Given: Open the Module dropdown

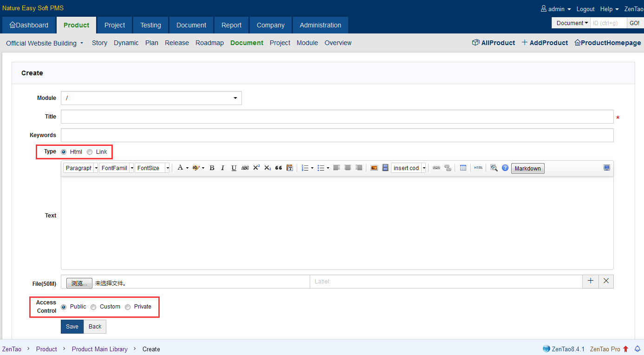Looking at the screenshot, I should click(x=151, y=98).
